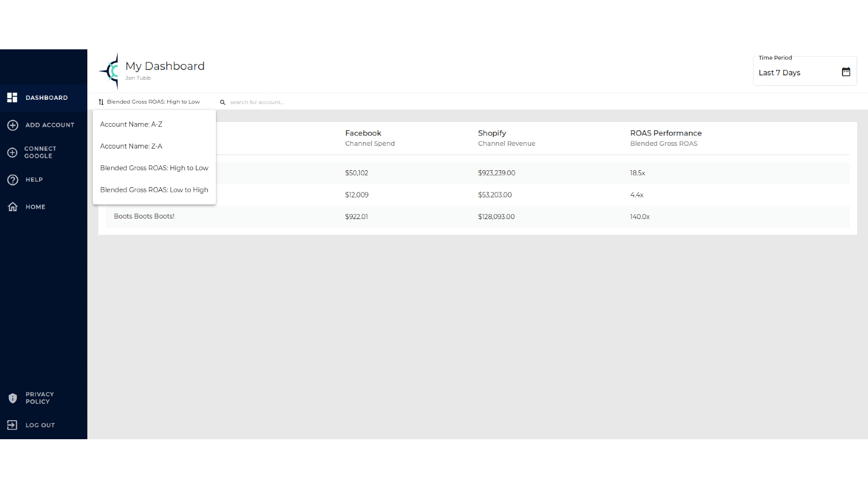Click the $923,239.00 revenue value

[x=496, y=173]
